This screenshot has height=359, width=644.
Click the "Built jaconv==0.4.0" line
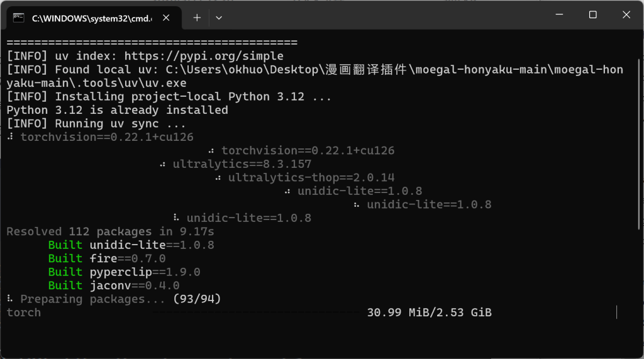click(114, 285)
